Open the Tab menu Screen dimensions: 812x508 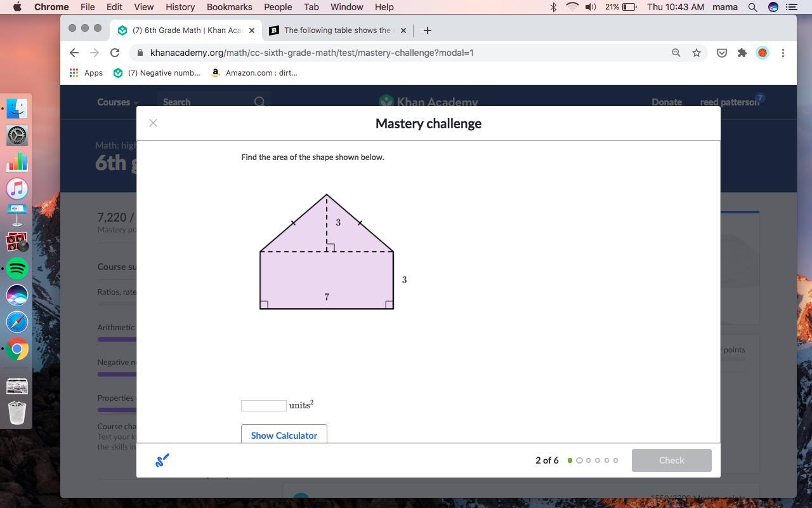311,7
